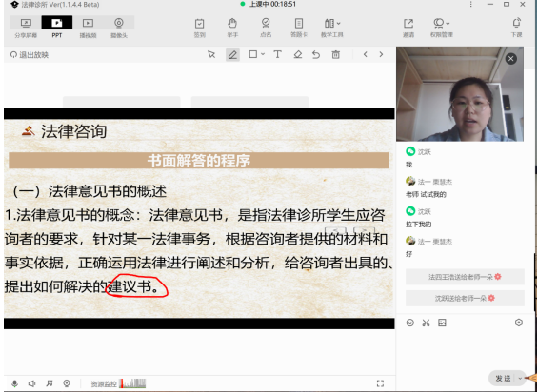Click the 举手 raise hand icon
The width and height of the screenshot is (538, 392).
coord(232,28)
